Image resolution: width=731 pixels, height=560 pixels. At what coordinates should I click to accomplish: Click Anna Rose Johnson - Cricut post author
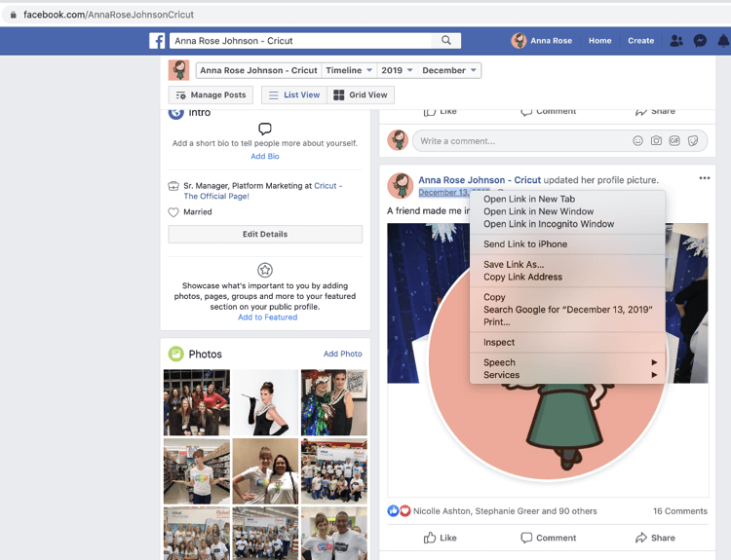(x=480, y=180)
